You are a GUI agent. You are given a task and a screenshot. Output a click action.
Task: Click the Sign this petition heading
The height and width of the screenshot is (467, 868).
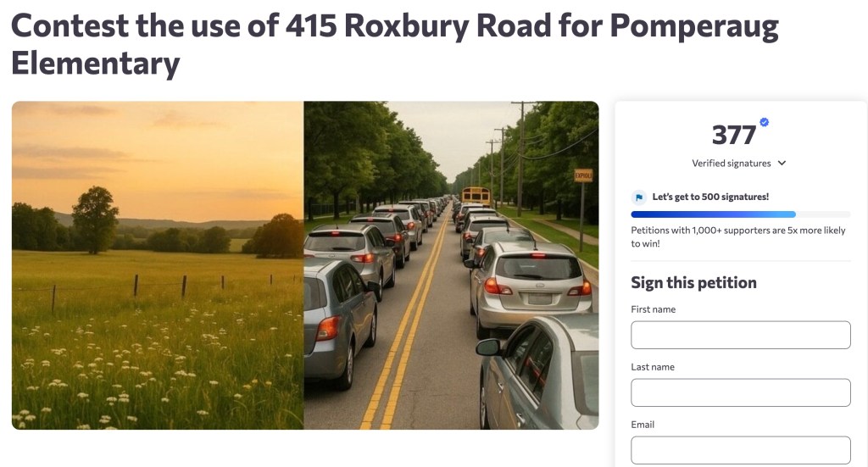693,282
